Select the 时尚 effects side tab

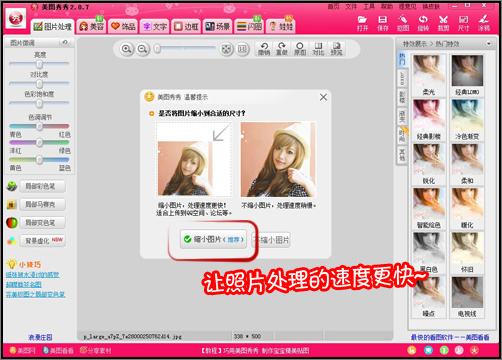(x=402, y=135)
